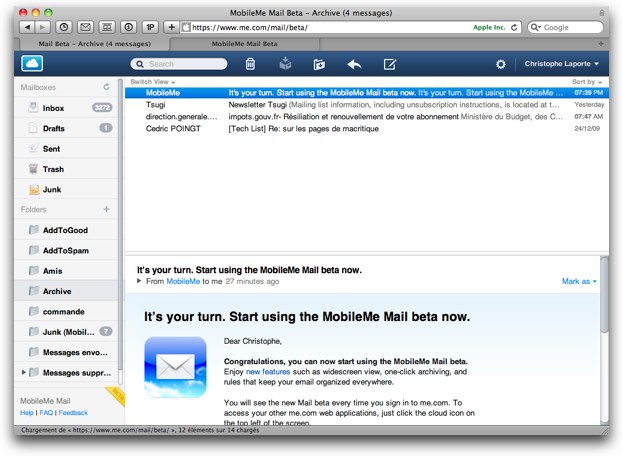Follow the new features link
Viewport: 622px width, 456px height.
(268, 372)
